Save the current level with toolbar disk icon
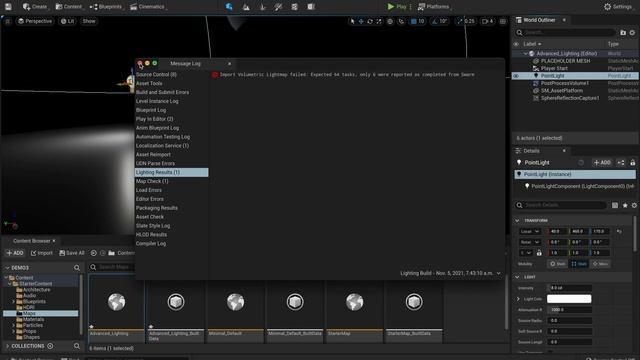Viewport: 640px width, 360px height. (8, 7)
